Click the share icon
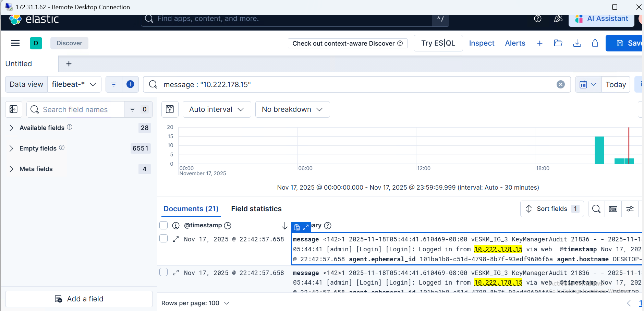The image size is (644, 311). [x=595, y=43]
